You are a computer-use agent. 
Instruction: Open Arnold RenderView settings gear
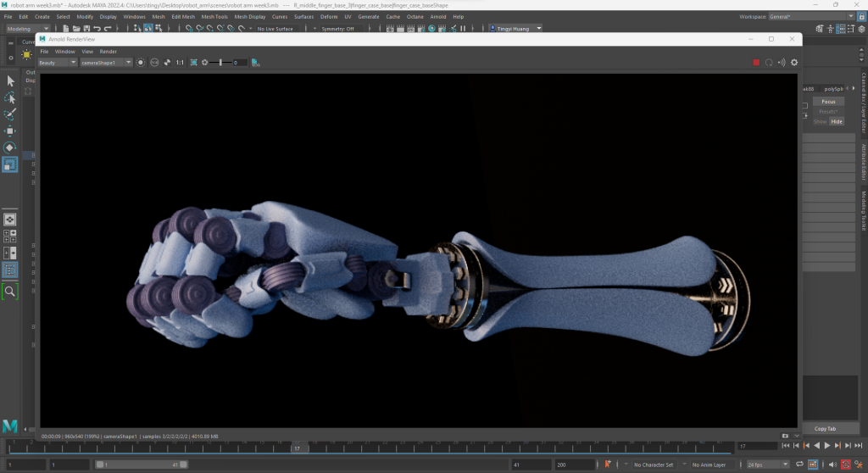click(x=794, y=62)
